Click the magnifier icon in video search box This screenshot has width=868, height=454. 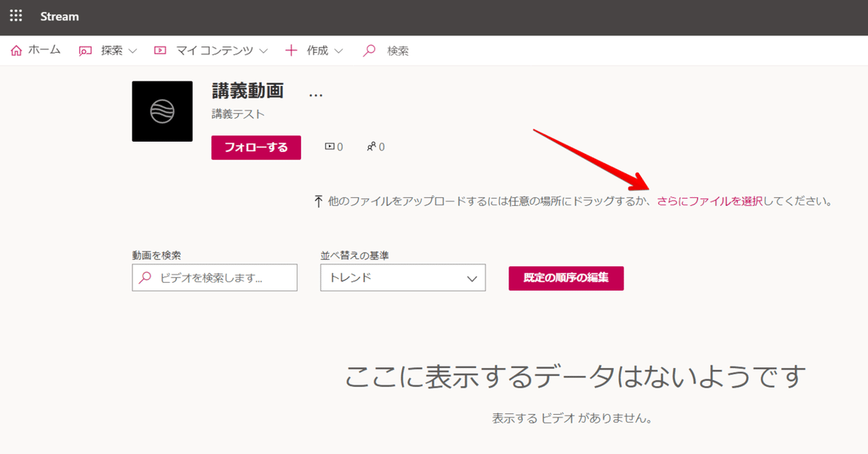[145, 278]
